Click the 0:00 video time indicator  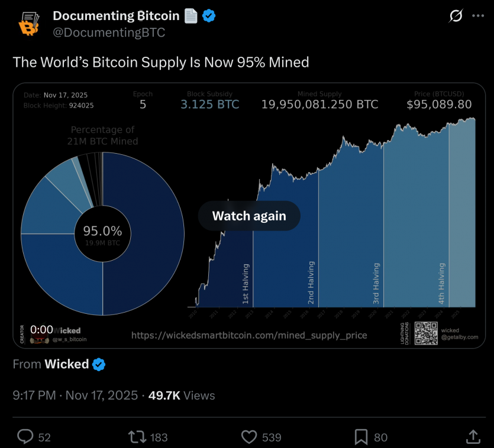[x=42, y=329]
